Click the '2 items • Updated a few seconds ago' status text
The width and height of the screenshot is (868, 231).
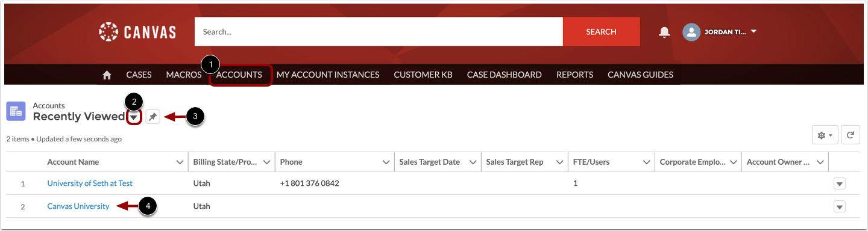pyautogui.click(x=64, y=139)
